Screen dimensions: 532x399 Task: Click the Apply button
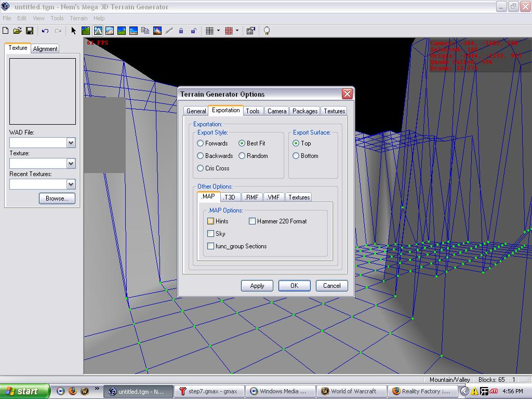(257, 286)
